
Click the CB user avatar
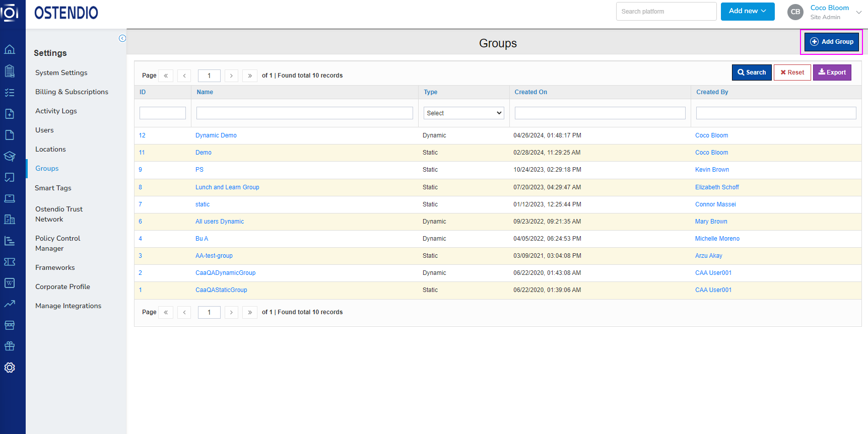795,12
